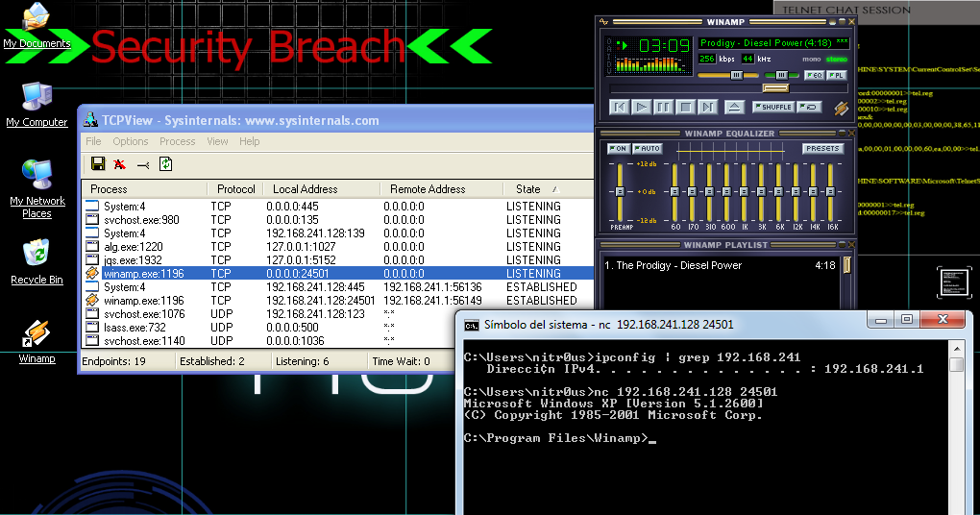Open the View menu in TCPView

(217, 141)
